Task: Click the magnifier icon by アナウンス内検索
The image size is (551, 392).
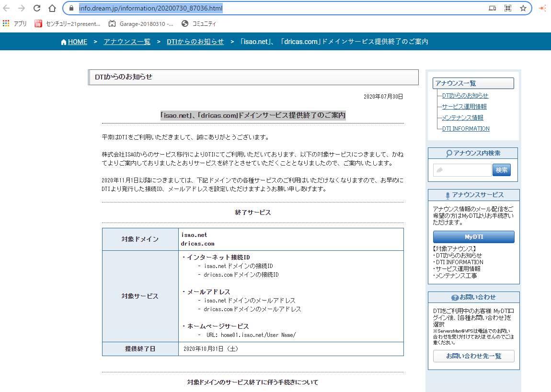Action: (x=449, y=153)
